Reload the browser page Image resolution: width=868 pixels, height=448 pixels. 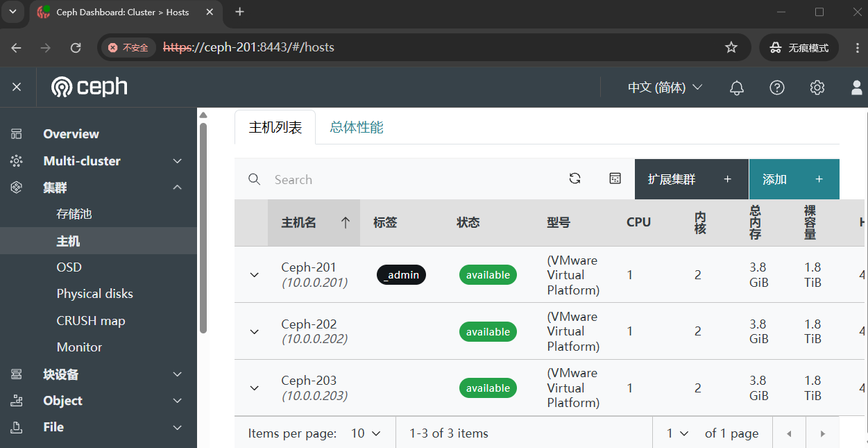point(76,47)
